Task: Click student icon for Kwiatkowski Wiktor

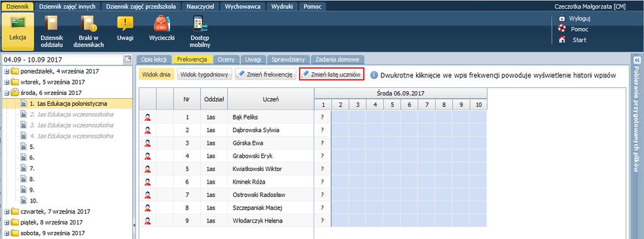Action: coord(147,169)
